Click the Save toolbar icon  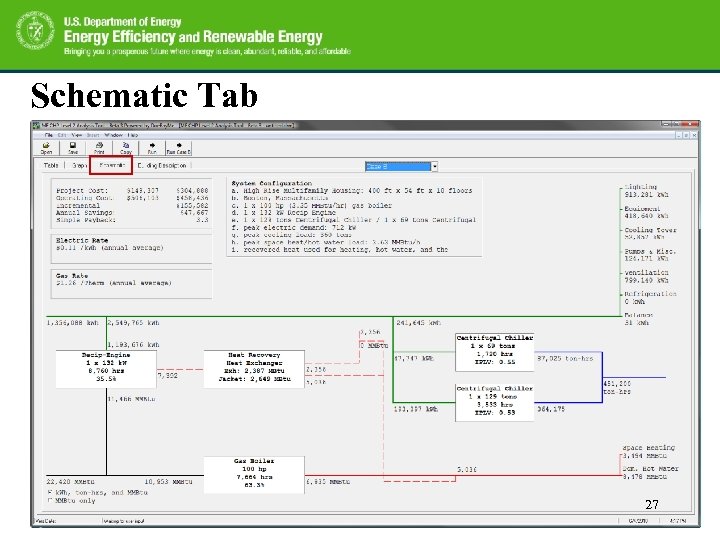73,148
